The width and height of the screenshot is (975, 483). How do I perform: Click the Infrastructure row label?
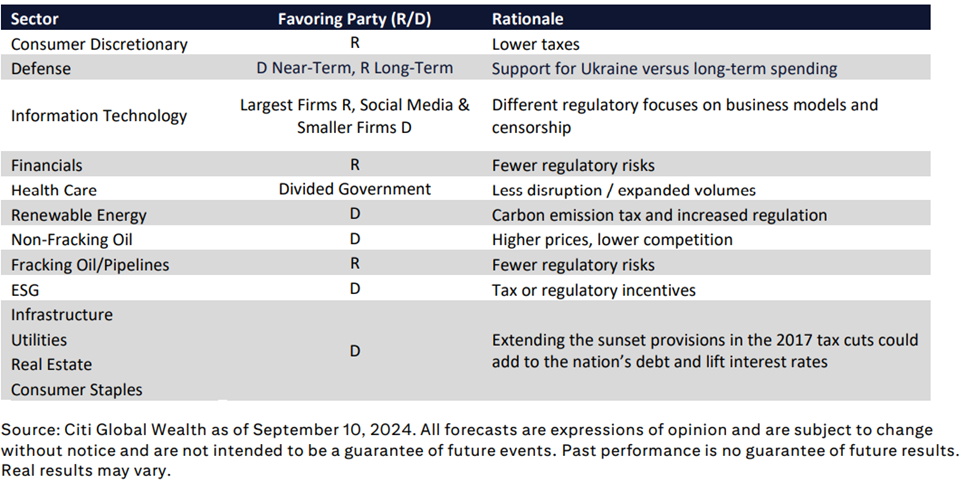tap(62, 315)
